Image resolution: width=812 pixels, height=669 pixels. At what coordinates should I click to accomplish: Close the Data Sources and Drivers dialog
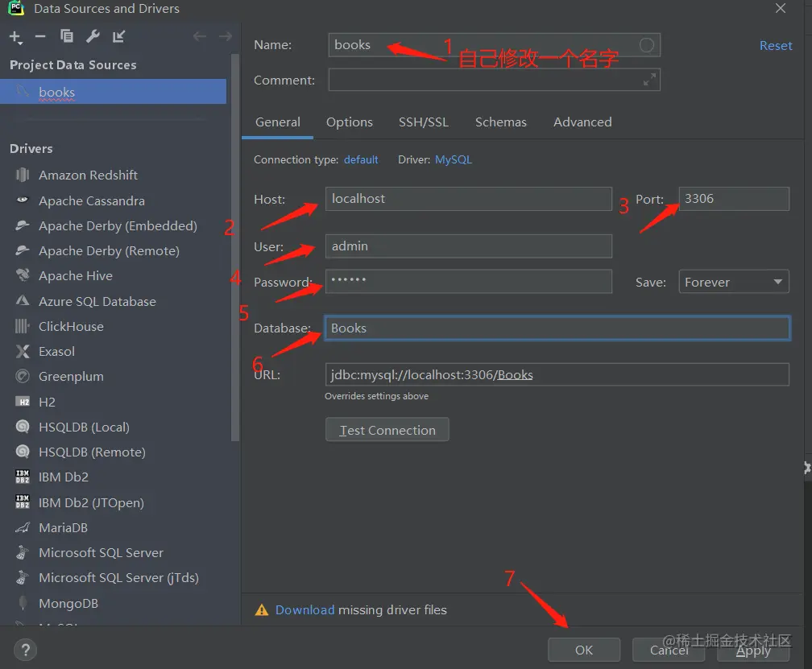(x=781, y=8)
